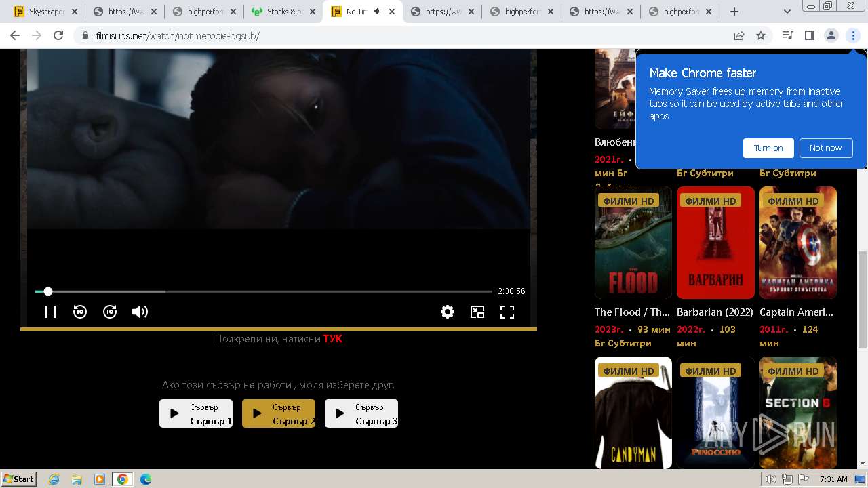This screenshot has height=488, width=868.
Task: Toggle Chrome side panel
Action: tap(809, 35)
